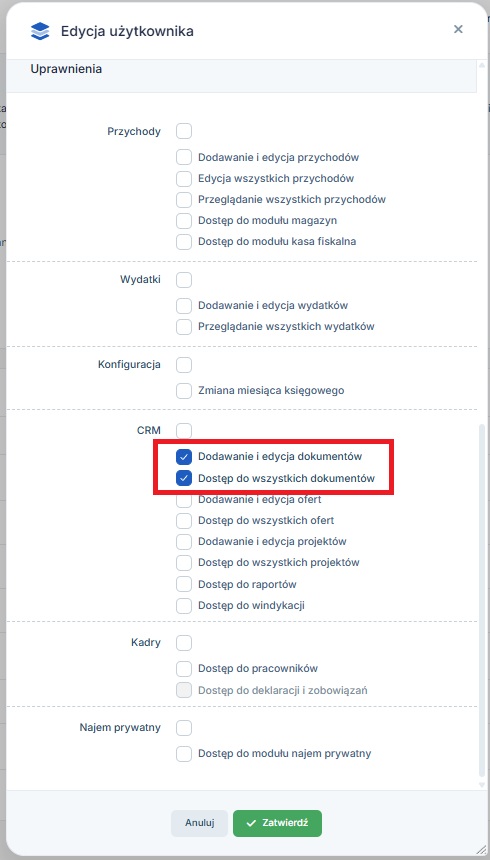Image resolution: width=490 pixels, height=860 pixels.
Task: Close the Edycja użytkownika dialog
Action: pos(458,29)
